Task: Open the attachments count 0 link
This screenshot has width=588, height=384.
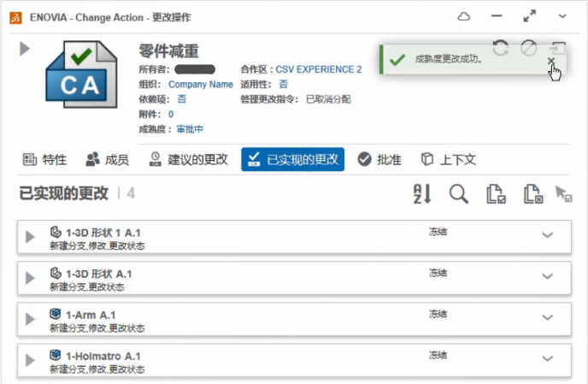Action: pos(171,114)
